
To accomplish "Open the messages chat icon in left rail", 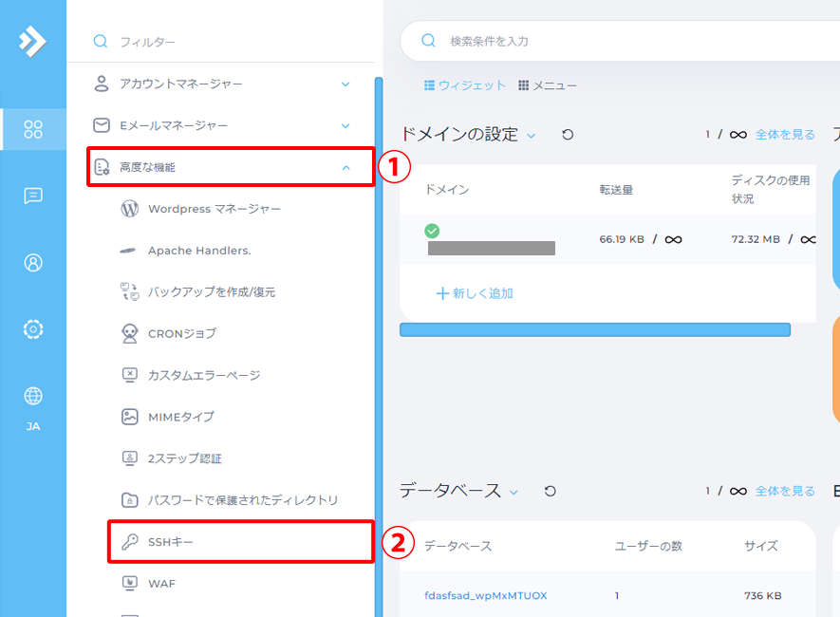I will (x=33, y=196).
